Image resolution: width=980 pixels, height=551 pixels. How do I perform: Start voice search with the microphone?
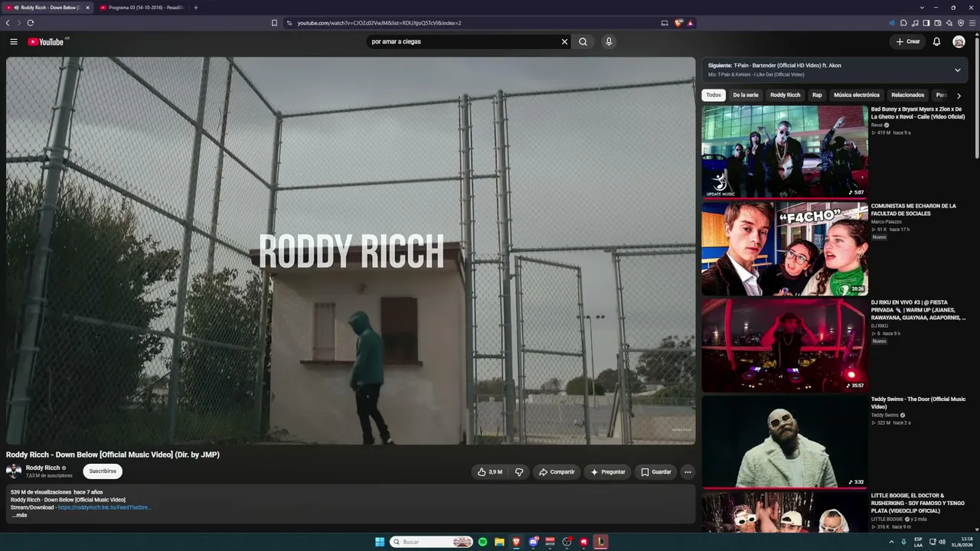(x=609, y=41)
